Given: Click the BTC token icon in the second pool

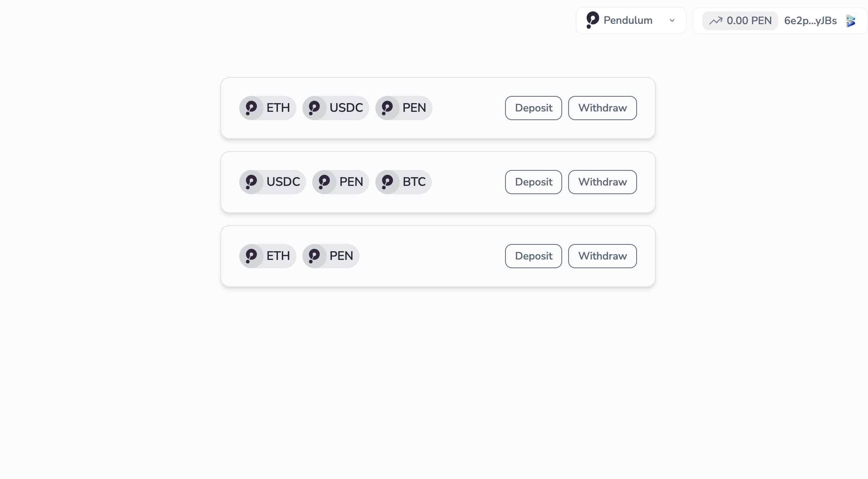Looking at the screenshot, I should (387, 182).
